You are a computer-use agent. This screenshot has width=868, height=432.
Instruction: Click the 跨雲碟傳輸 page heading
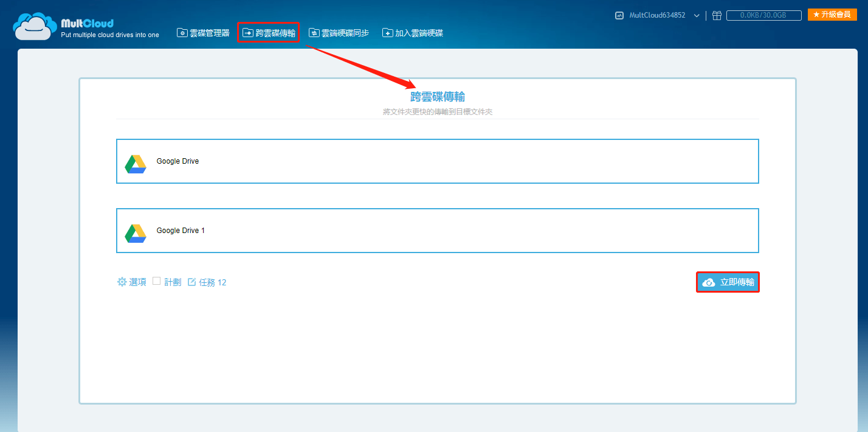[x=438, y=96]
